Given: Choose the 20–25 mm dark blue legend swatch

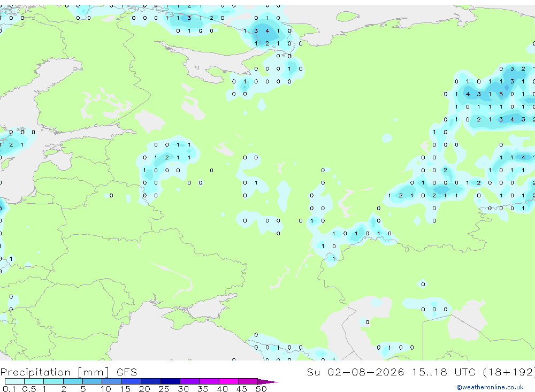Looking at the screenshot, I should (151, 381).
